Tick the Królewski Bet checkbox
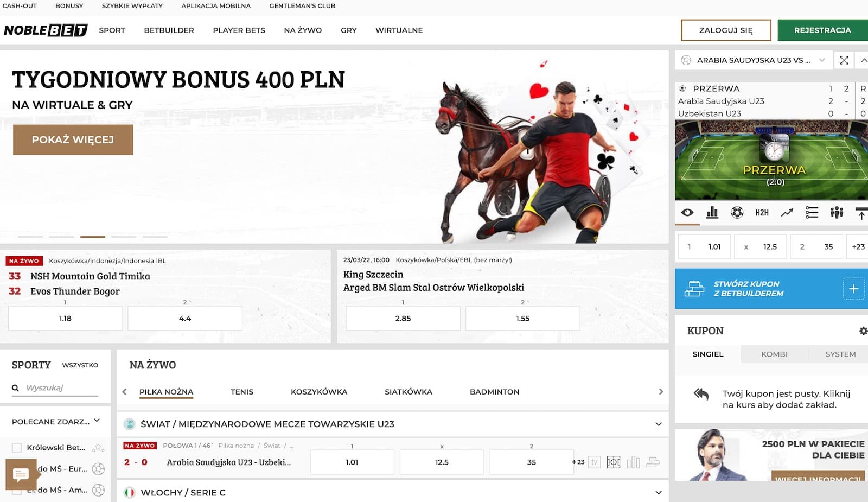The height and width of the screenshot is (502, 868). [17, 448]
